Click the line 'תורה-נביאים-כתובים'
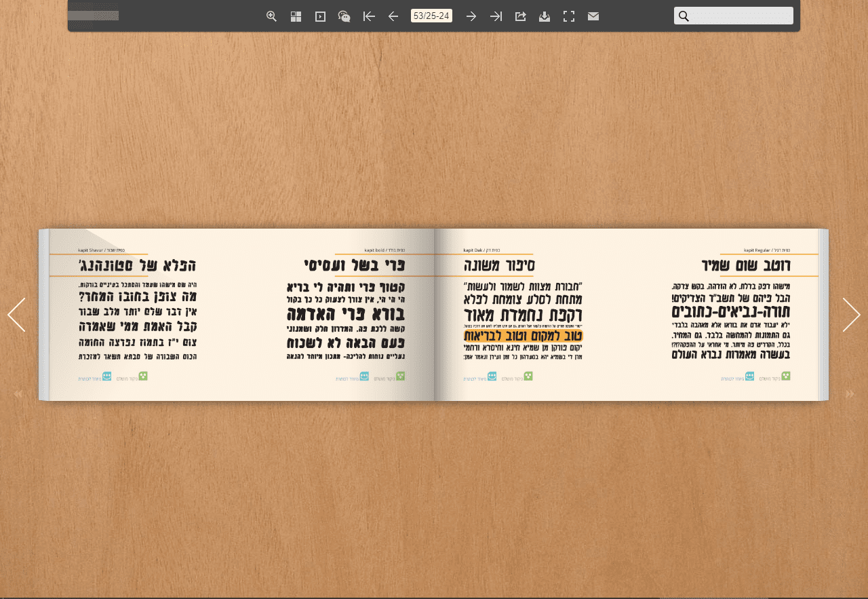 [731, 312]
